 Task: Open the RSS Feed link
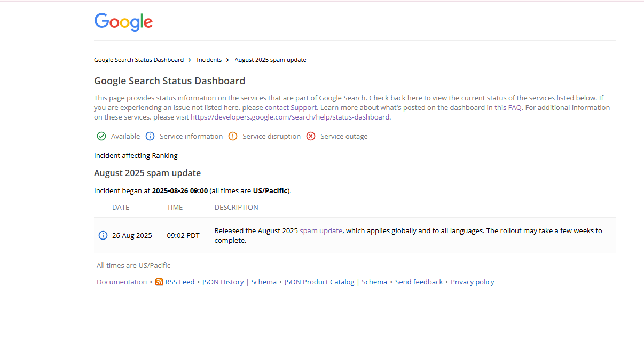point(180,282)
